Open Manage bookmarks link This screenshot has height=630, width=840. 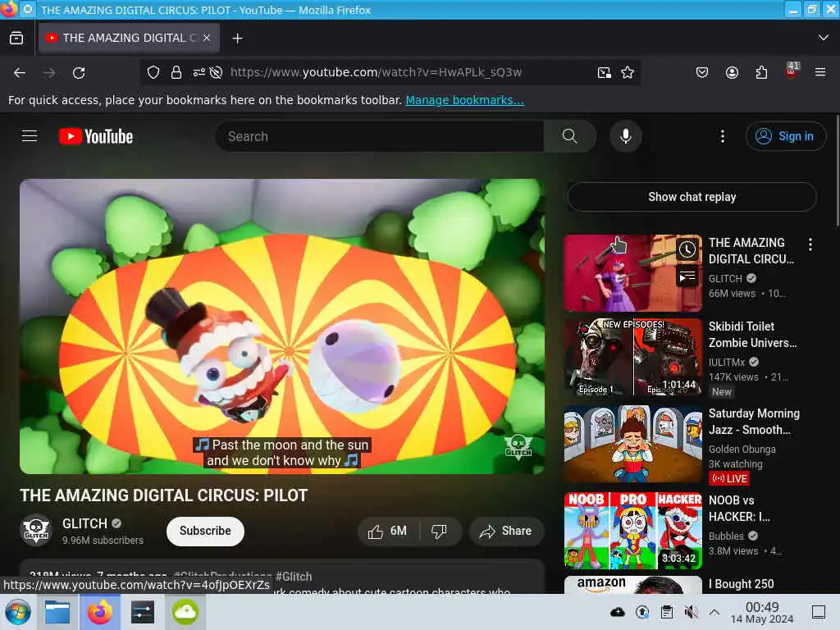(464, 100)
